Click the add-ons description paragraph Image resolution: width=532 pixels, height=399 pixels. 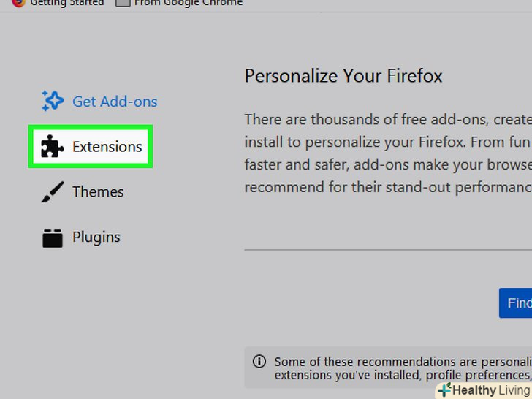click(387, 153)
